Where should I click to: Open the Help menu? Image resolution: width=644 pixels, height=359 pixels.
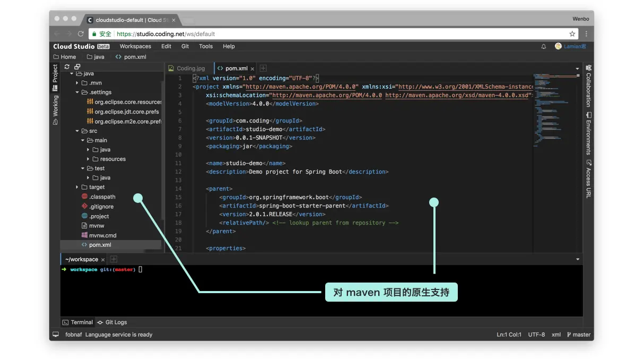(x=229, y=46)
